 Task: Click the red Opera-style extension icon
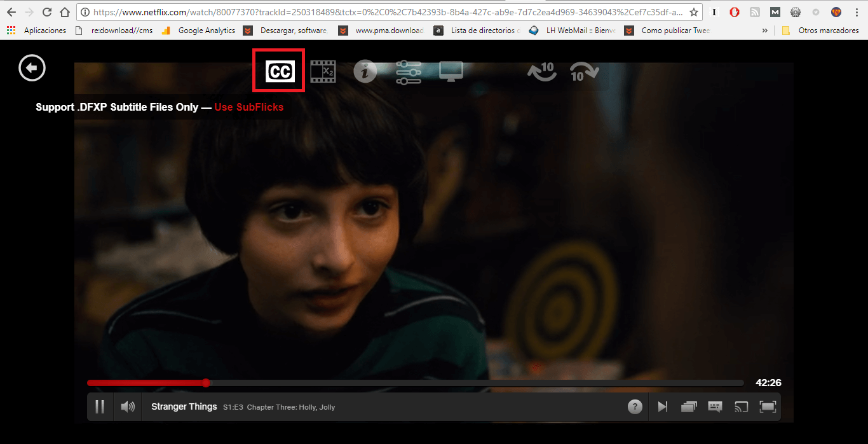click(734, 12)
